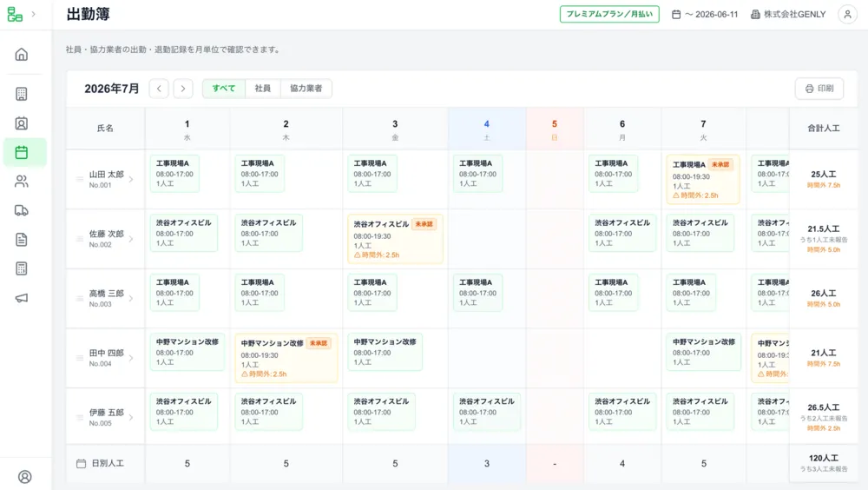Open 山田 太郎 July 7 unapproved entry
Image resolution: width=868 pixels, height=490 pixels.
coord(703,179)
